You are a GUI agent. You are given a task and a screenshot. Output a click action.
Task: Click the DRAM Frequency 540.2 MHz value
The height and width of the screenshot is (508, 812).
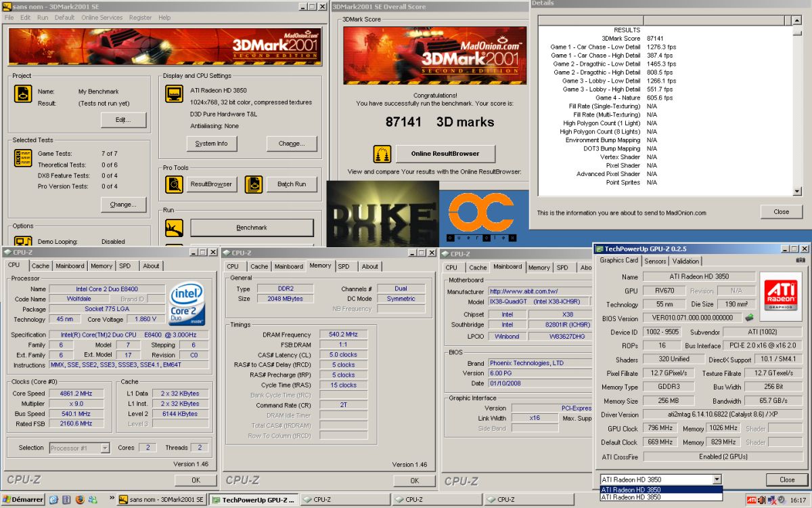pyautogui.click(x=344, y=335)
